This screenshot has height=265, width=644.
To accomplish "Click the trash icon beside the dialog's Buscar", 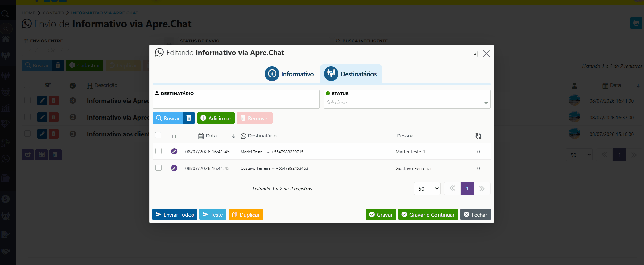I will tap(189, 118).
